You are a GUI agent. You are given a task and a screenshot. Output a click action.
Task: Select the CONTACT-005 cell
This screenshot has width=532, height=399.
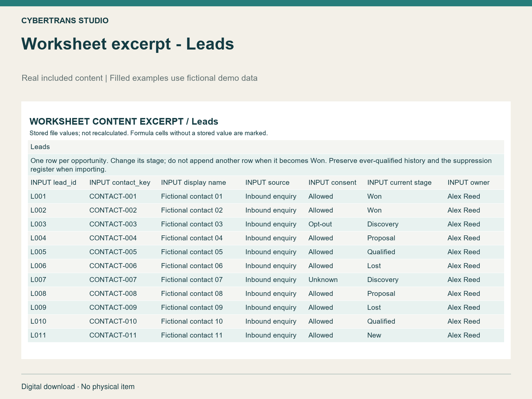coord(113,252)
